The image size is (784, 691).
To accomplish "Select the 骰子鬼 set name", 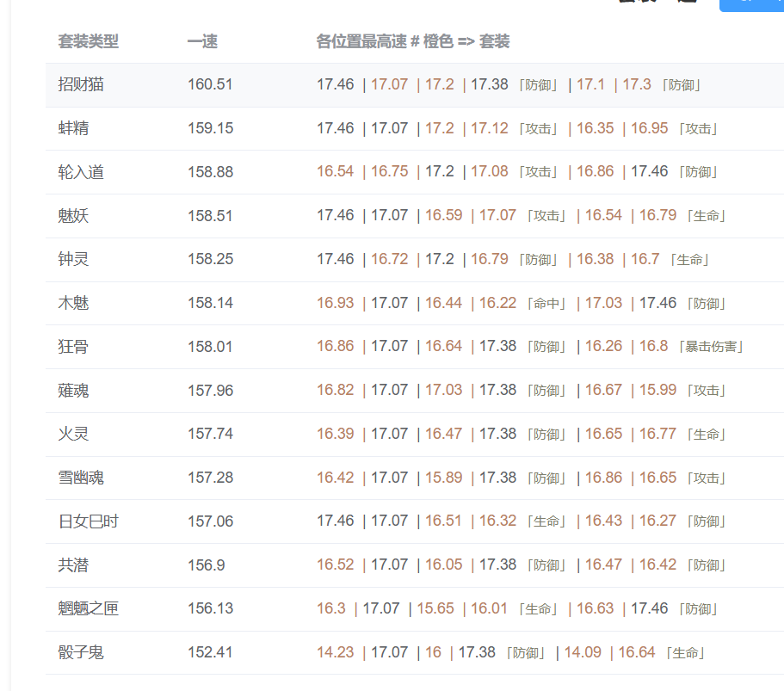I will (x=81, y=652).
